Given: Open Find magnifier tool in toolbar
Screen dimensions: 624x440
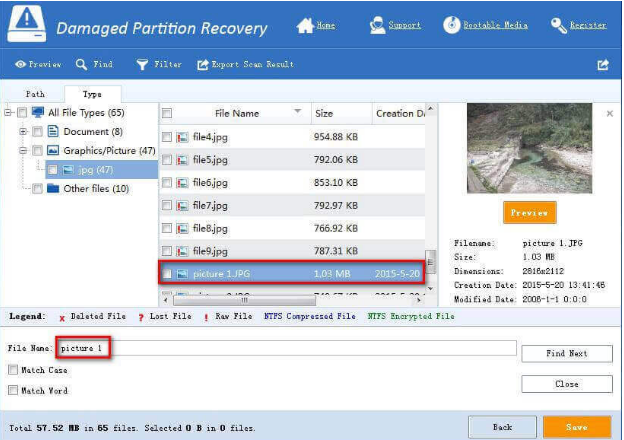Looking at the screenshot, I should [x=82, y=65].
